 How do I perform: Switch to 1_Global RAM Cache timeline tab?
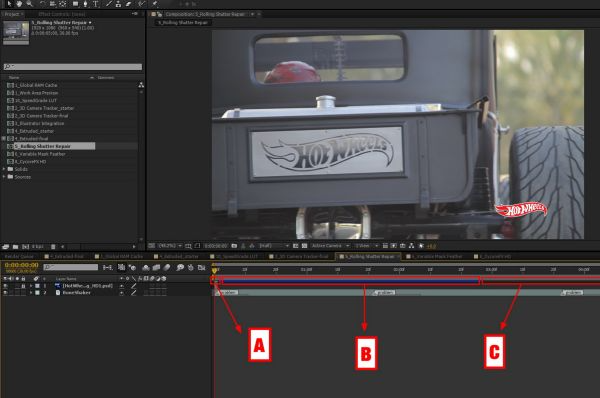tap(119, 256)
